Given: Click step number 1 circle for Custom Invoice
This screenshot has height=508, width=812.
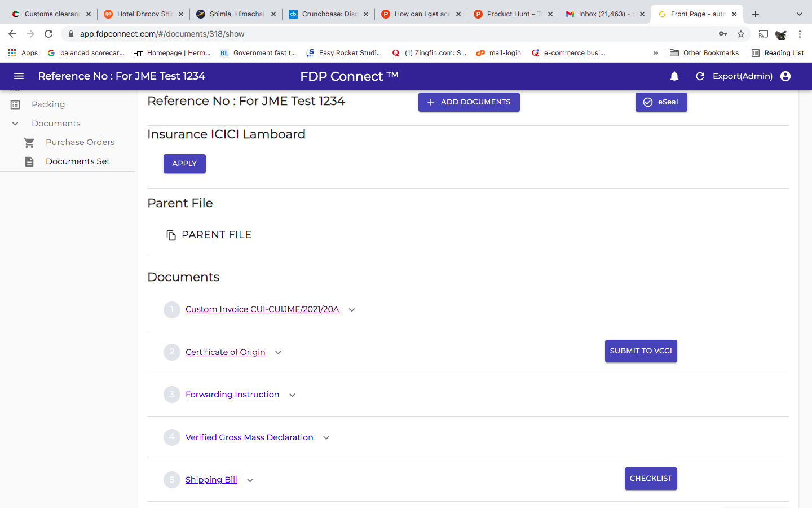Looking at the screenshot, I should 172,310.
